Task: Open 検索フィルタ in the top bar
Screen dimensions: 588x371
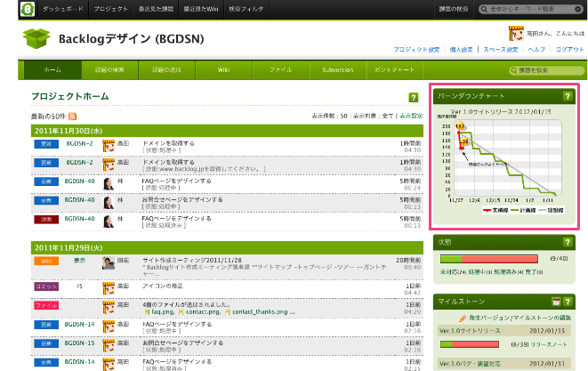Action: pyautogui.click(x=246, y=9)
